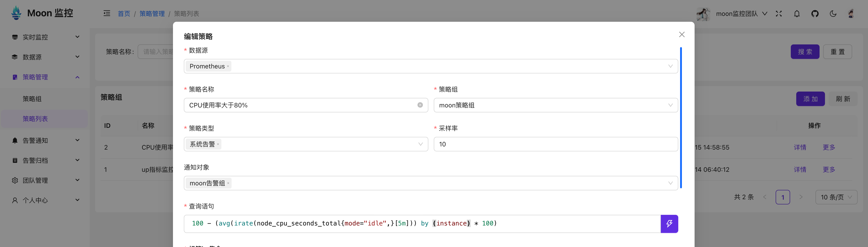868x247 pixels.
Task: Open 详情 for the 14:58:55 row
Action: (x=800, y=148)
